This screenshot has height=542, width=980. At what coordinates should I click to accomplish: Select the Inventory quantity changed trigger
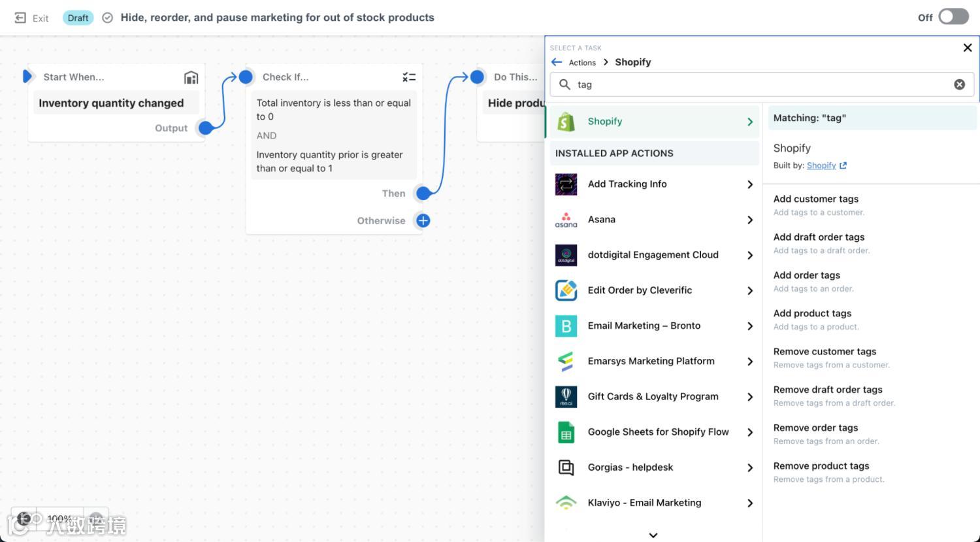pyautogui.click(x=116, y=103)
